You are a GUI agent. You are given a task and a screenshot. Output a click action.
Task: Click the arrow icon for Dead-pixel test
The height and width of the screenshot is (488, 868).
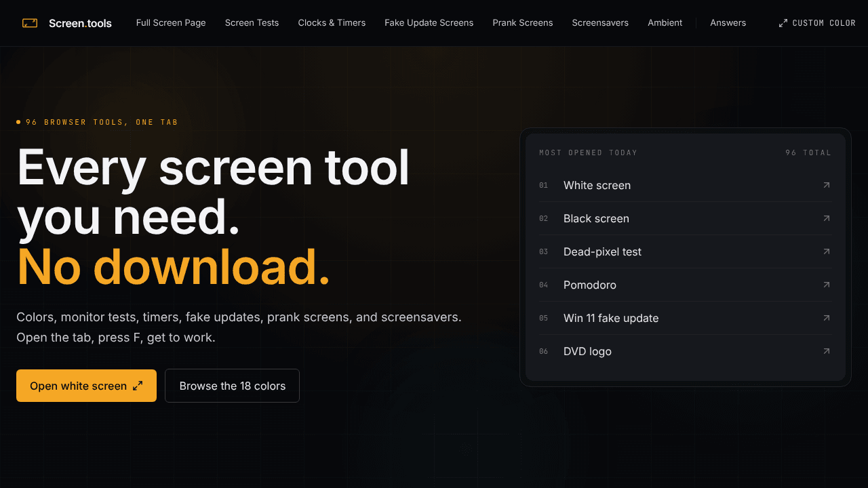click(x=826, y=251)
